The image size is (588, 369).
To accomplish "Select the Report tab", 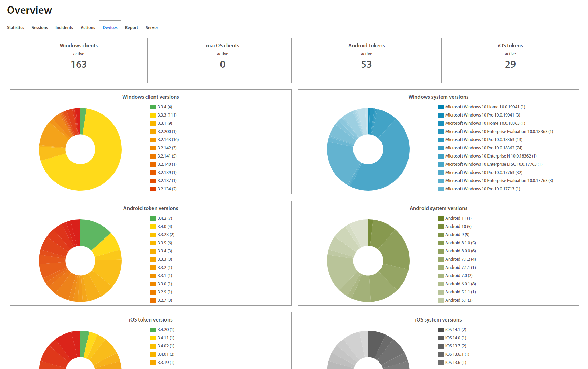I will point(131,28).
